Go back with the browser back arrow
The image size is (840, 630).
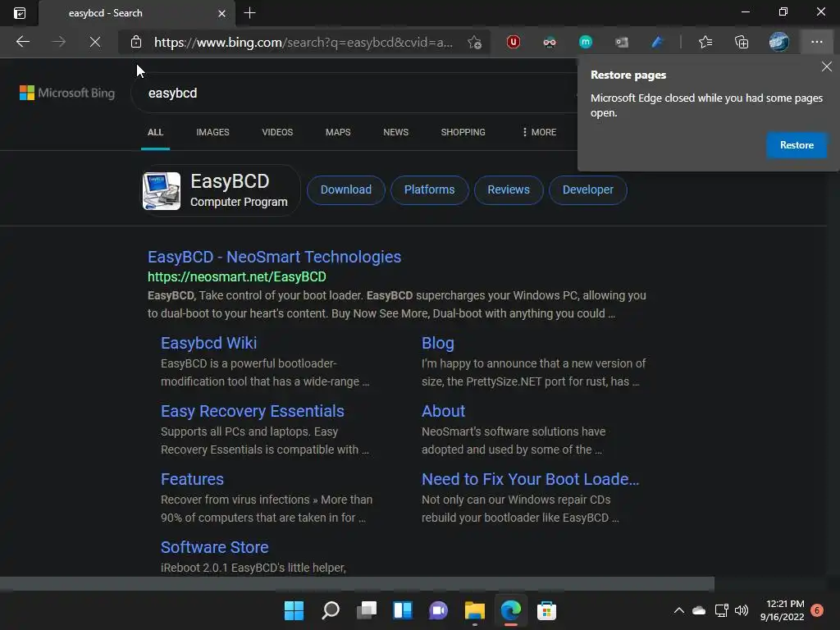[22, 42]
